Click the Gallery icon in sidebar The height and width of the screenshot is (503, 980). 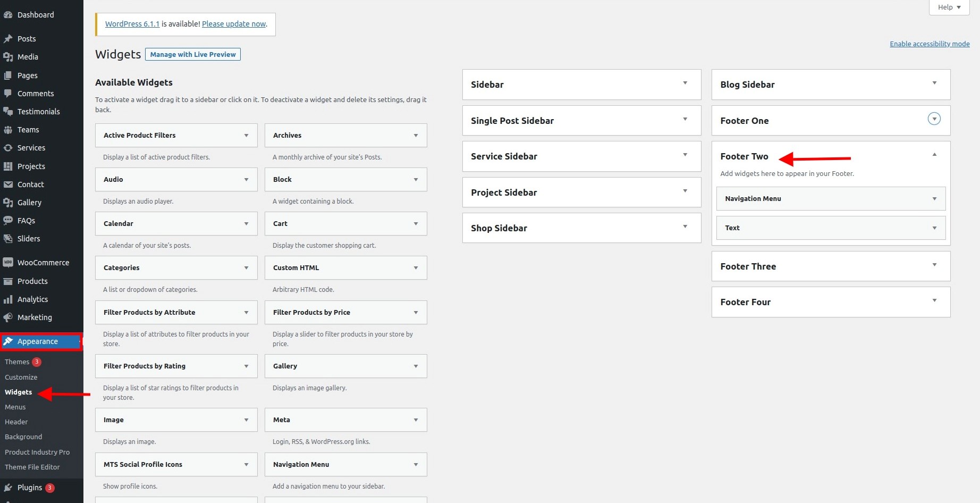click(8, 203)
